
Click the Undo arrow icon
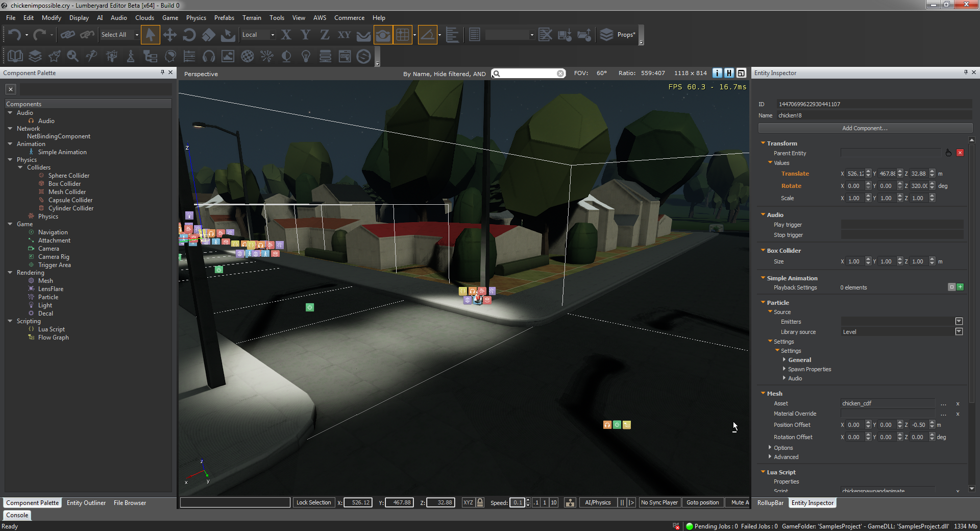14,35
